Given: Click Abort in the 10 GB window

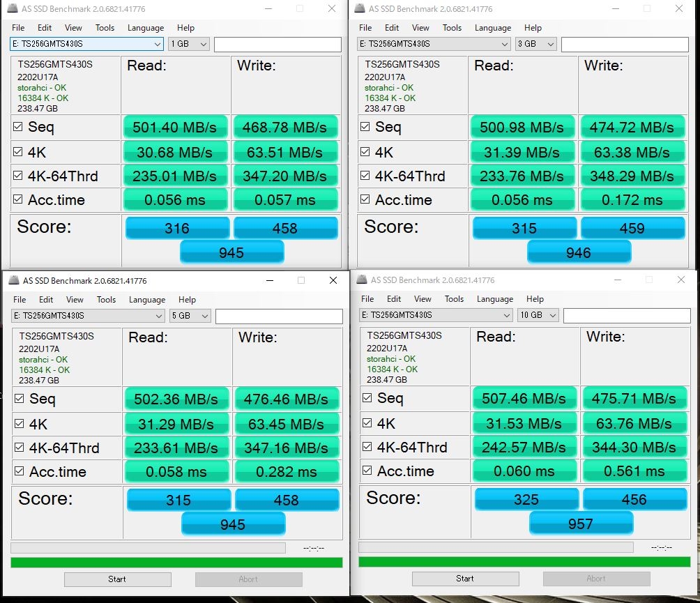Looking at the screenshot, I should 596,579.
